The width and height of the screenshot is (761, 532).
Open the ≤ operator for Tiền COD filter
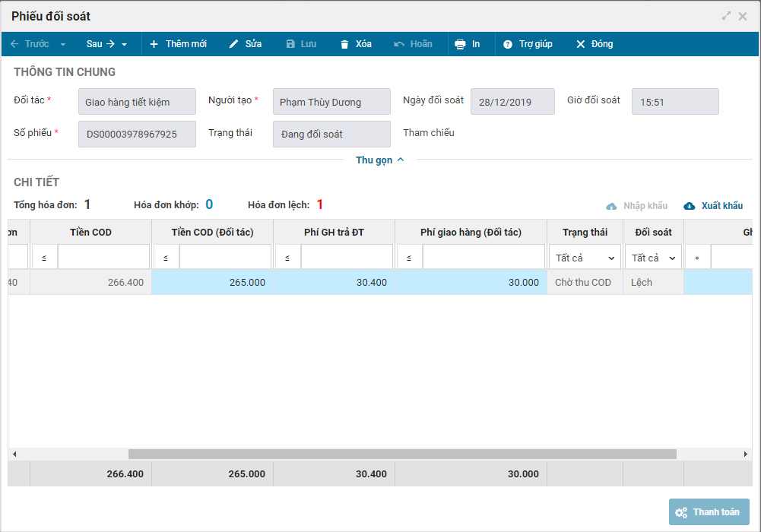[44, 257]
